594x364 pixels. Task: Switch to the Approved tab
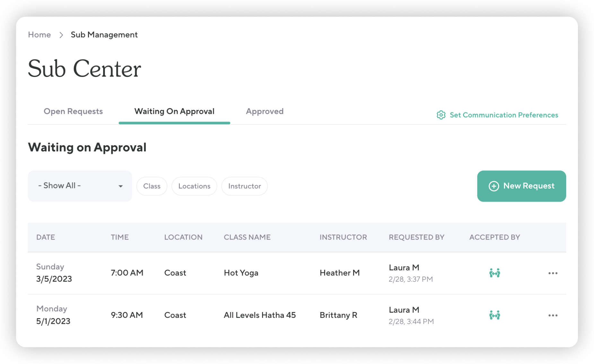[x=265, y=111]
